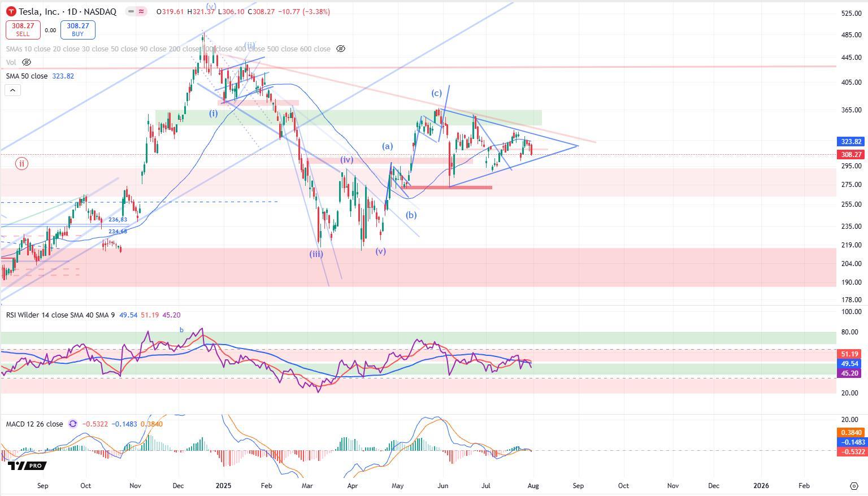Click the red 308.27 last price tag

[851, 154]
